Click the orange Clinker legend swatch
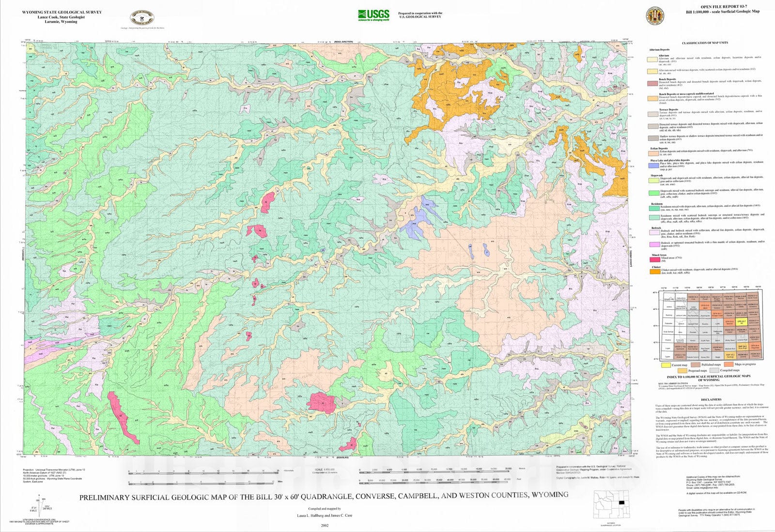The width and height of the screenshot is (775, 532). click(x=654, y=272)
